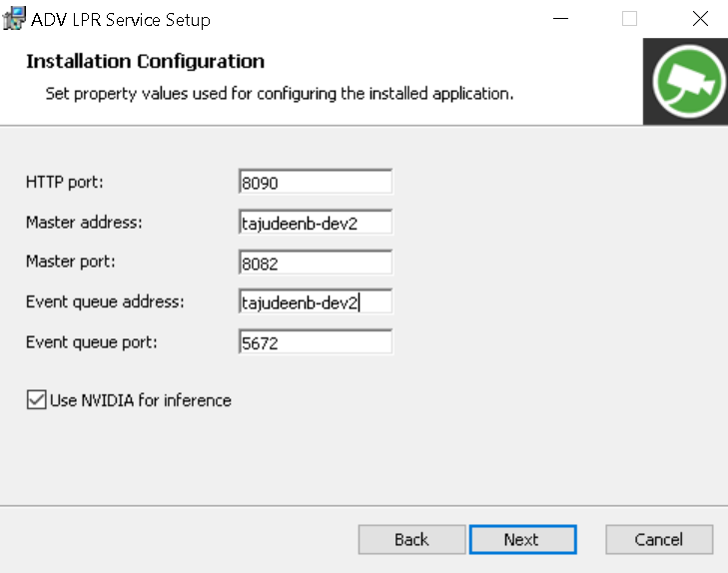This screenshot has height=573, width=728.
Task: Minimize the ADV LPR Service Setup window
Action: click(x=558, y=19)
